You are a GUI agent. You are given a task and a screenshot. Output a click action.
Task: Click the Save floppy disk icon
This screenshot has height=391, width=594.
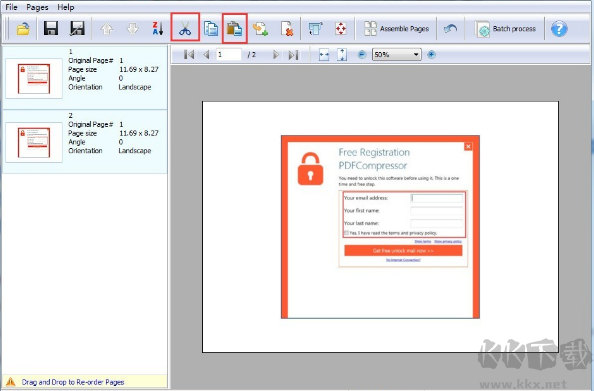click(x=51, y=29)
